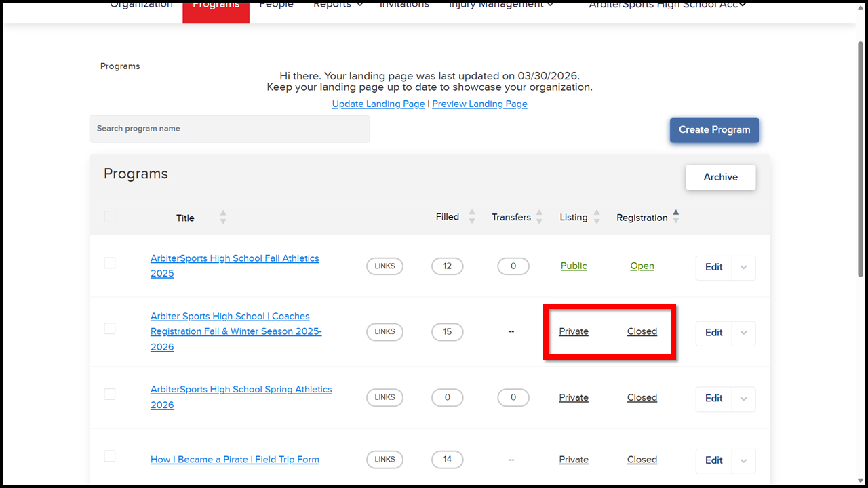The image size is (868, 488).
Task: Click the Open registration status for Fall Athletics
Action: (x=642, y=266)
